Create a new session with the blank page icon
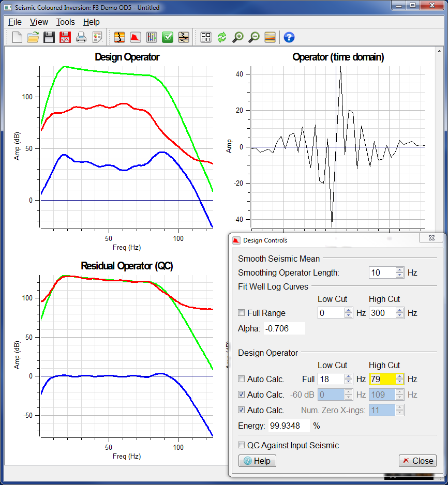The image size is (448, 485). 17,37
